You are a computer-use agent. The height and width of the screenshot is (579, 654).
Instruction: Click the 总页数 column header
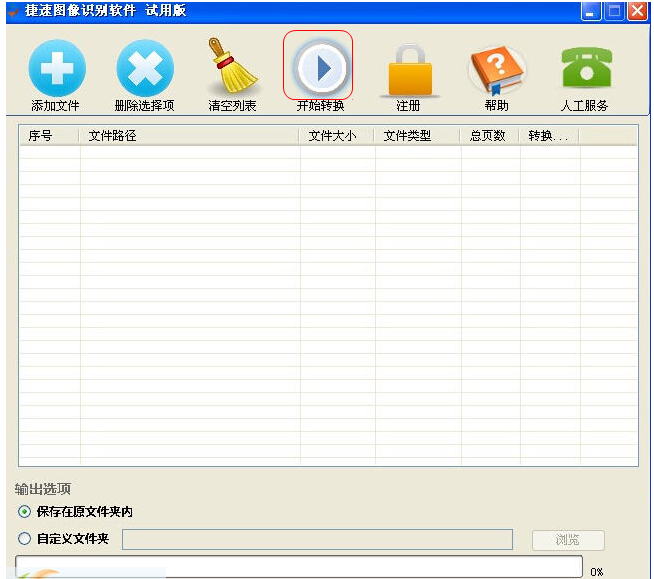coord(490,136)
